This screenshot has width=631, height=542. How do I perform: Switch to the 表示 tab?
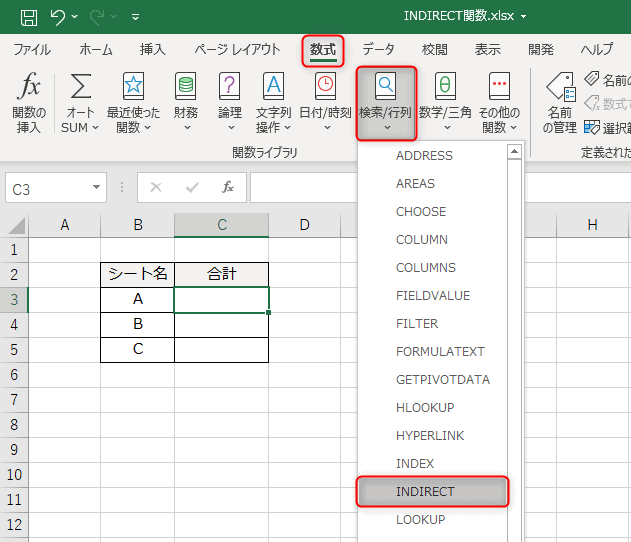click(488, 49)
